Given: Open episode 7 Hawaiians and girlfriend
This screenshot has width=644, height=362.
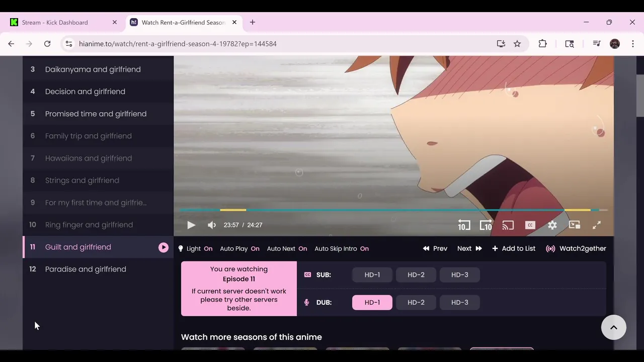Looking at the screenshot, I should pyautogui.click(x=98, y=158).
